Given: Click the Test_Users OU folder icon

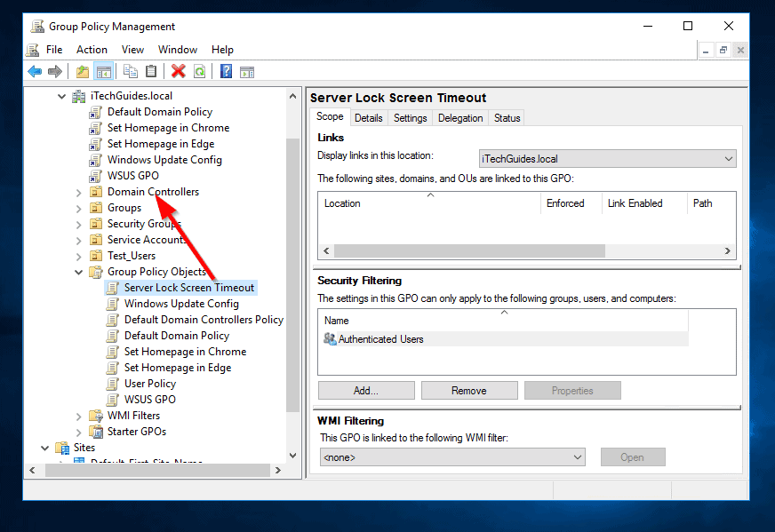Looking at the screenshot, I should click(x=96, y=256).
